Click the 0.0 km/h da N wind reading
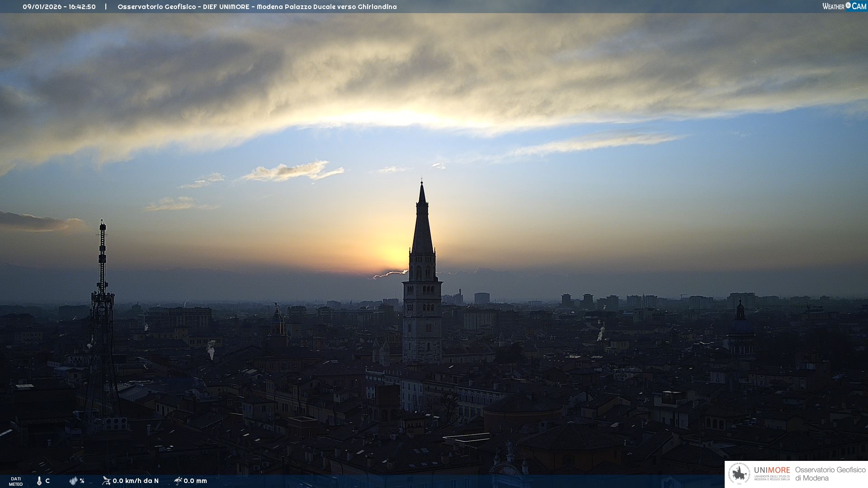The width and height of the screenshot is (868, 488). 136,481
